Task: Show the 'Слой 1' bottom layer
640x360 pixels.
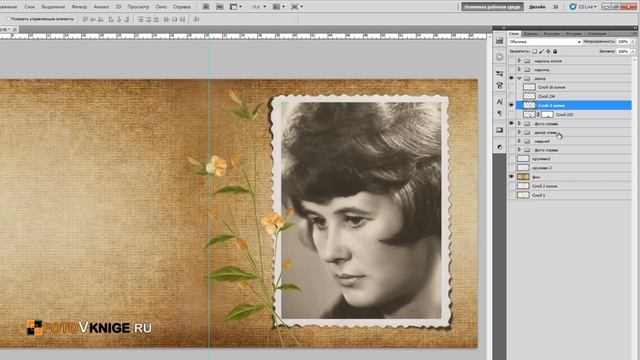Action: pos(511,195)
